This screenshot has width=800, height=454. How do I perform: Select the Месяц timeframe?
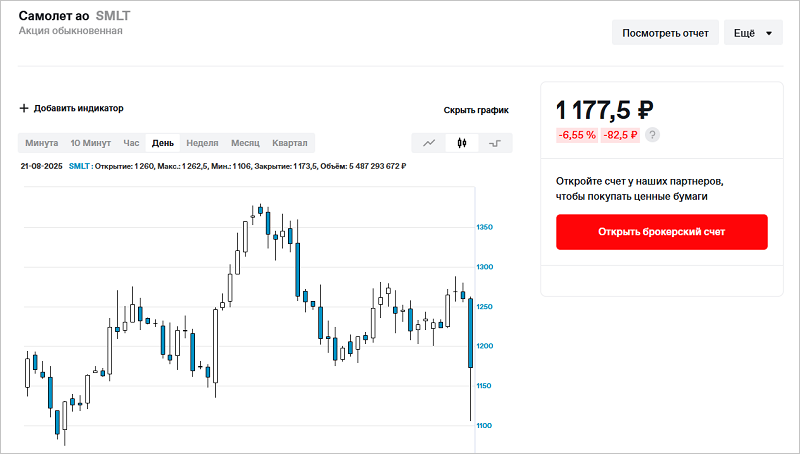click(x=245, y=143)
